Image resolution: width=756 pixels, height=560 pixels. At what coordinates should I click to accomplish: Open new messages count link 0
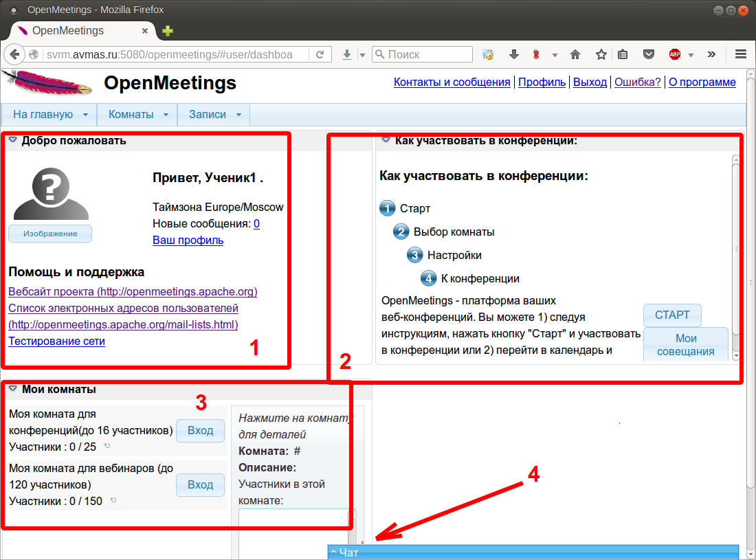tap(256, 223)
